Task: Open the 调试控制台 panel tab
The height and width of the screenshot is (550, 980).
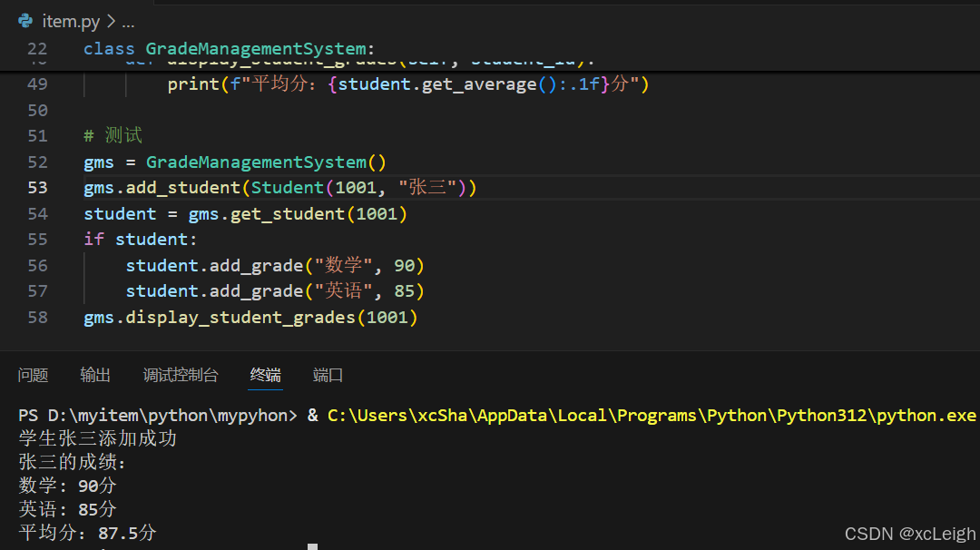Action: pyautogui.click(x=181, y=375)
